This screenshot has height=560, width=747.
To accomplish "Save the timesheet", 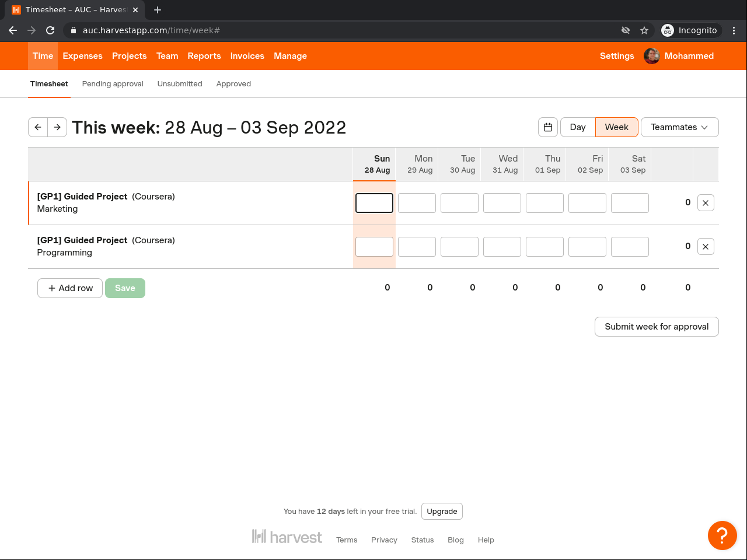I will click(x=125, y=288).
